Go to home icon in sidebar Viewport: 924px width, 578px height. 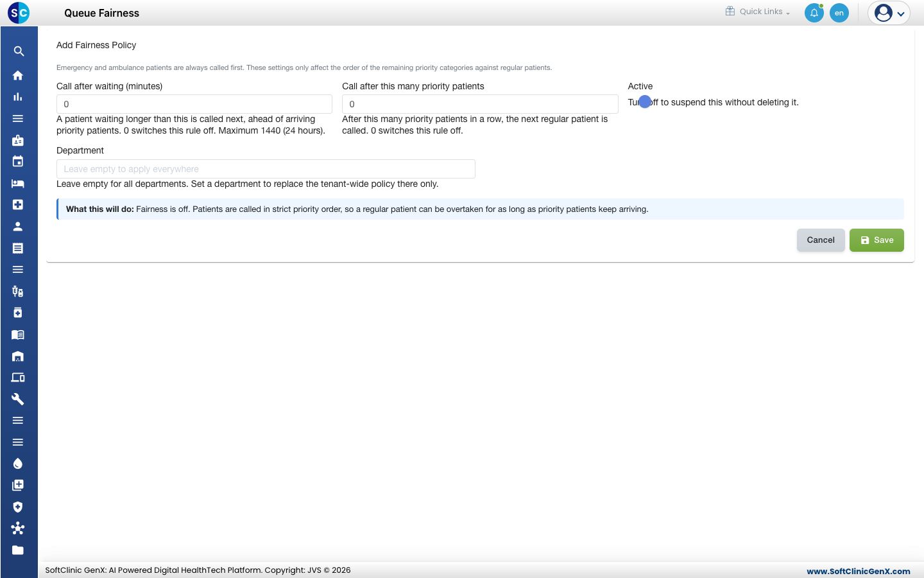click(x=18, y=75)
